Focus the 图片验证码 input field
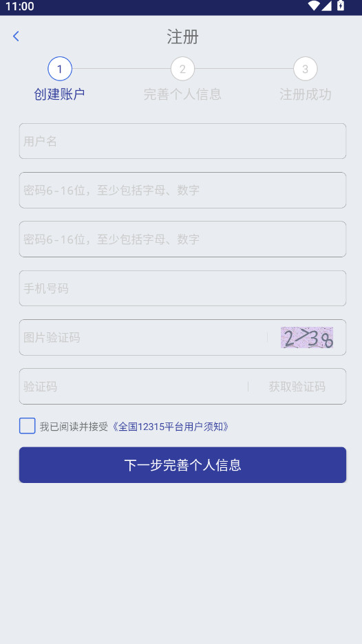The image size is (362, 644). (x=144, y=338)
